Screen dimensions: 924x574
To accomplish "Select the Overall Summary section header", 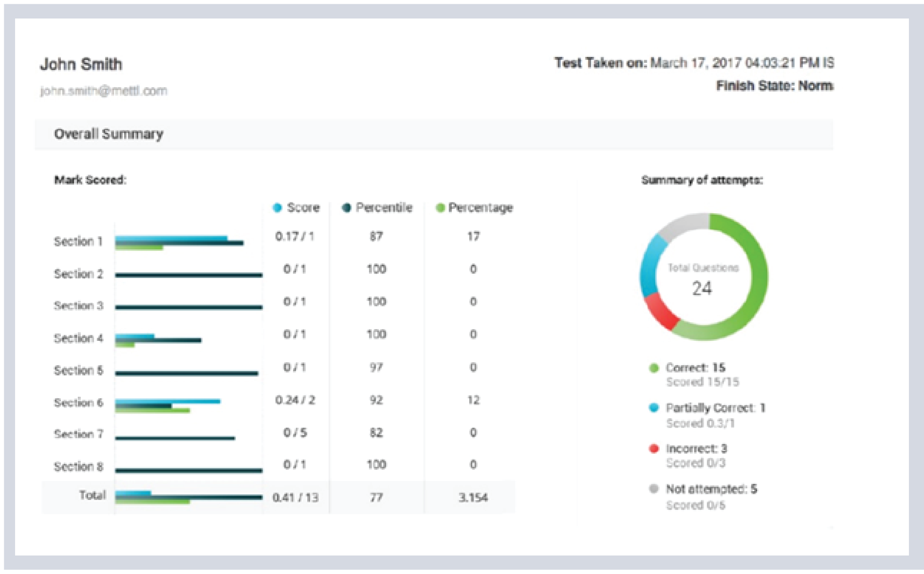I will (109, 134).
